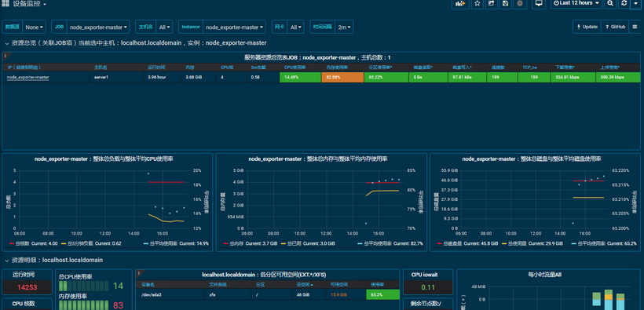Open the disk usage panel title menu
This screenshot has height=310, width=644.
point(532,159)
